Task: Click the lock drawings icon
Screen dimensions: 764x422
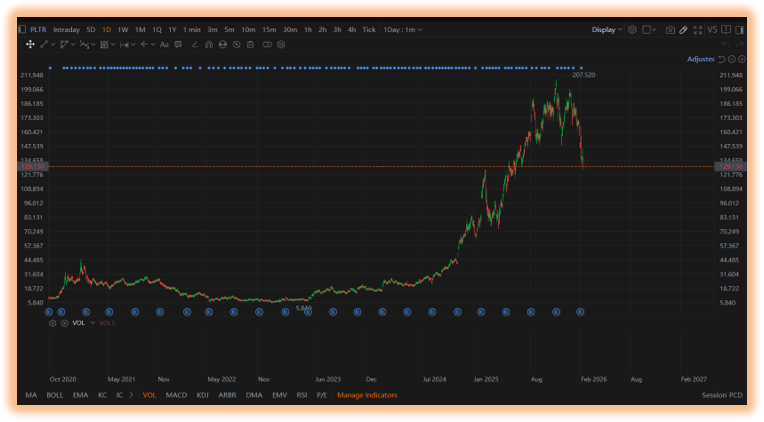Action: pos(223,44)
